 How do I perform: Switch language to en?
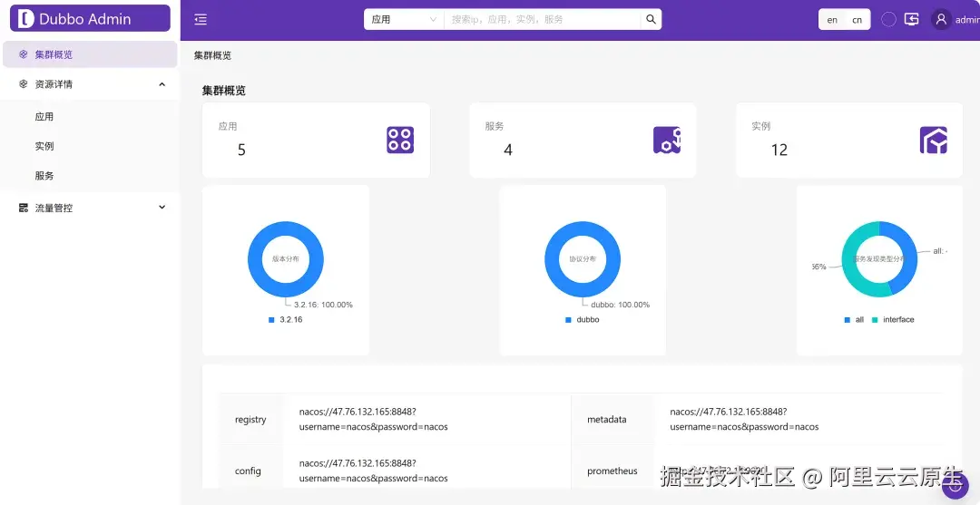click(832, 20)
